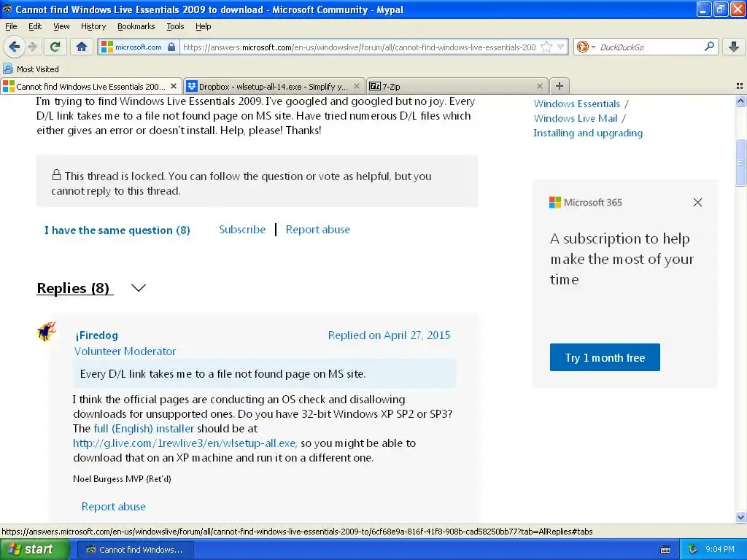This screenshot has width=747, height=560.
Task: Show the list-all-tabs button
Action: 740,86
